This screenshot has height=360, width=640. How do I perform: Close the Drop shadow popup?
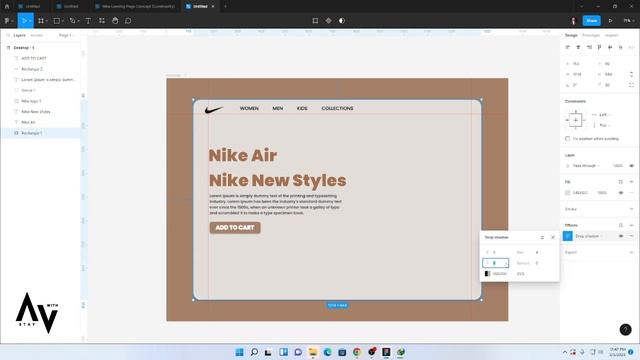(x=553, y=237)
